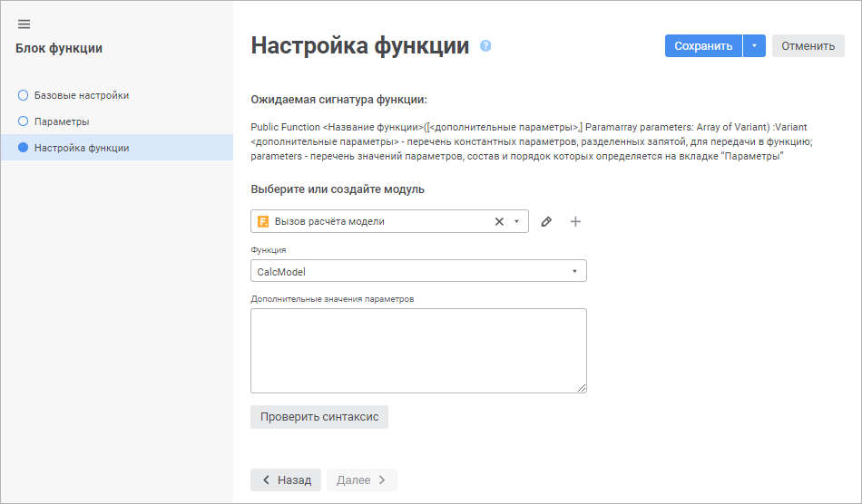Switch to Параметры step
Screen dimensions: 862x504
coord(62,121)
